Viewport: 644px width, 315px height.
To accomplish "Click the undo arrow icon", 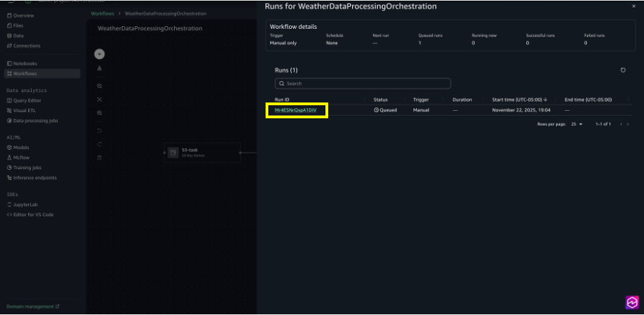I will coord(100,131).
